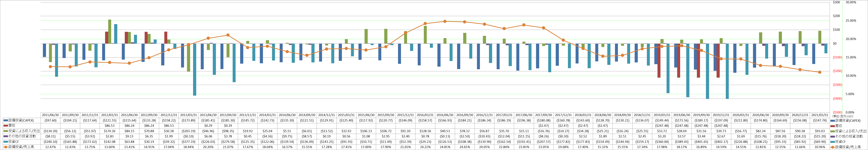The image size is (868, 150).
Task: Click the teal 投資CF bar at 2013/03/31
Action: 194,70
